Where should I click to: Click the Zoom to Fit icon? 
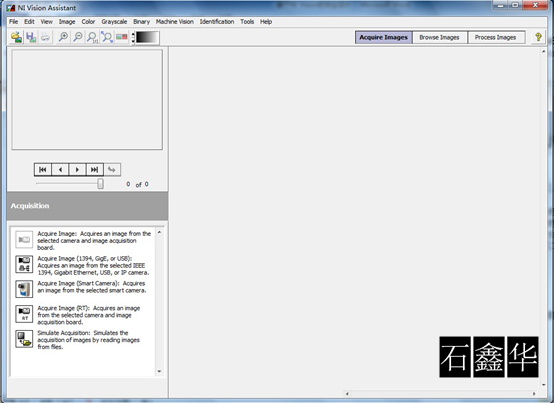coord(107,37)
